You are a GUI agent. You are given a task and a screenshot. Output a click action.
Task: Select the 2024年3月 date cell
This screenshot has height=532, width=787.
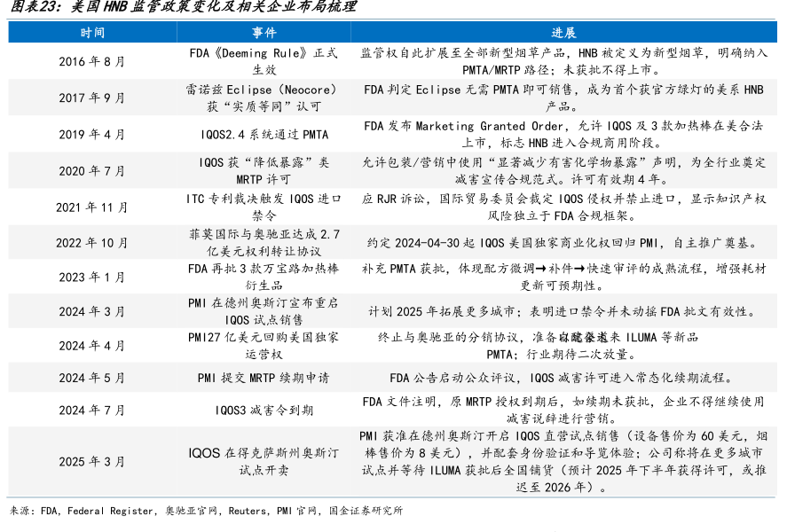[92, 311]
